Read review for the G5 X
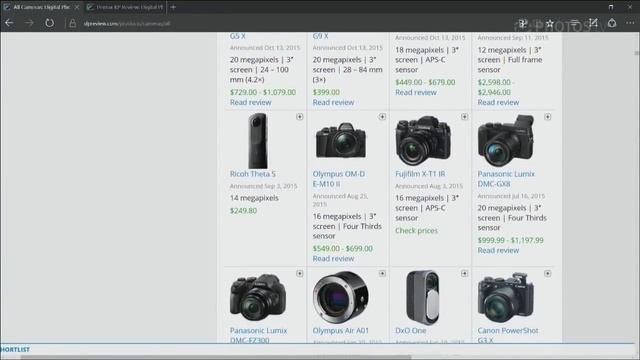Viewport: 640px width, 360px height. click(251, 102)
